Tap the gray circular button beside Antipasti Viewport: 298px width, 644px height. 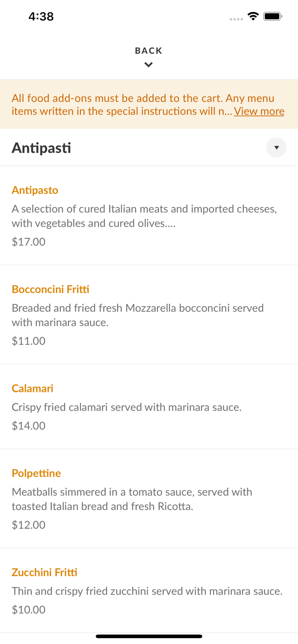pyautogui.click(x=276, y=147)
